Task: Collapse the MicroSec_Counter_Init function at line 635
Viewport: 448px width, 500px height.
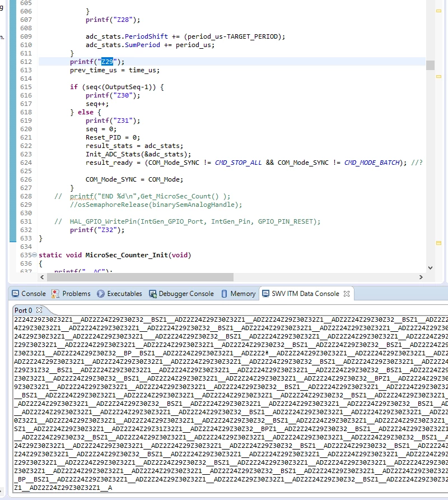Action: click(34, 255)
